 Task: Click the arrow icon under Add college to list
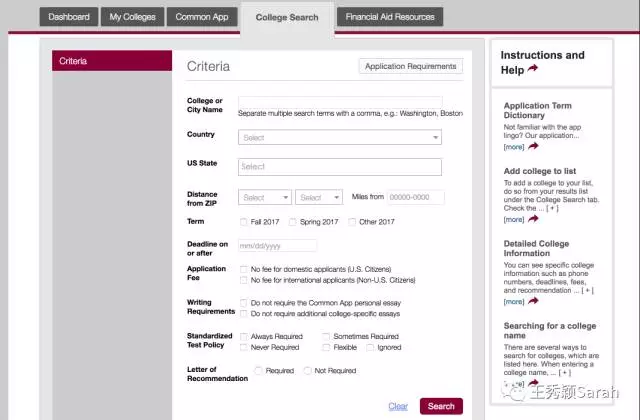533,219
